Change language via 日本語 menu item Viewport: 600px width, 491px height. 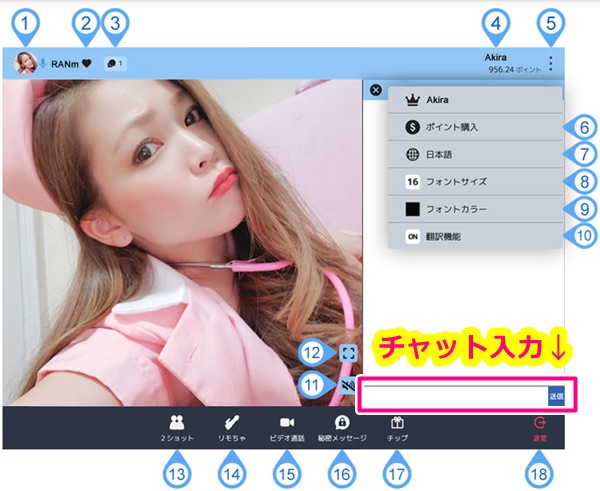point(475,155)
